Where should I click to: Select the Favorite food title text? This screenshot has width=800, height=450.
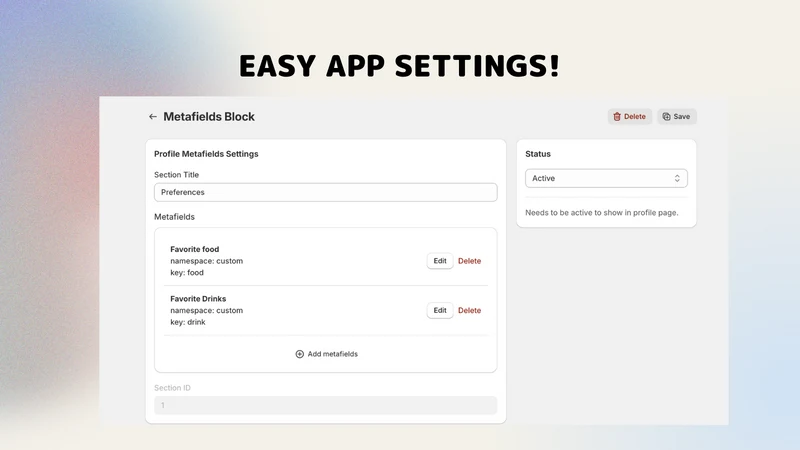194,249
